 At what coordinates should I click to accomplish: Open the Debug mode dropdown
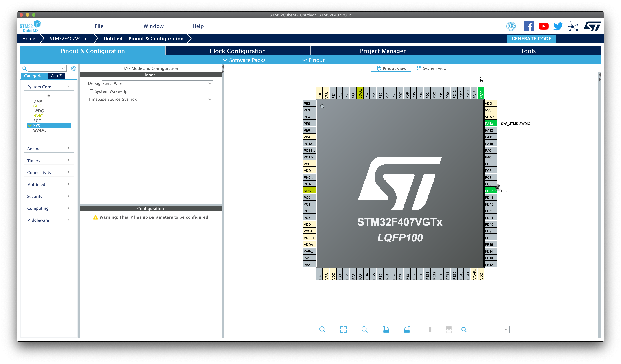coord(157,84)
